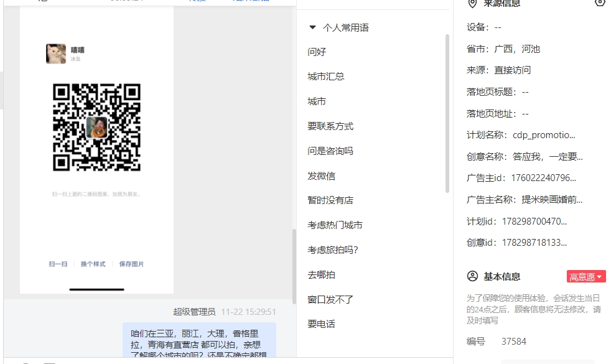Select the 去哪拍 quick phrase
This screenshot has width=616, height=364.
coord(321,275)
